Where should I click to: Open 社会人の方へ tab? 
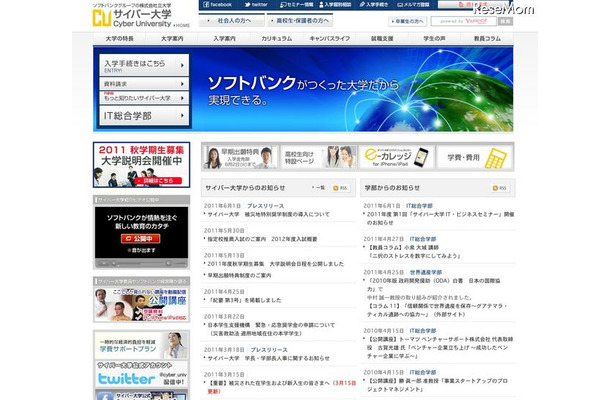[x=231, y=20]
